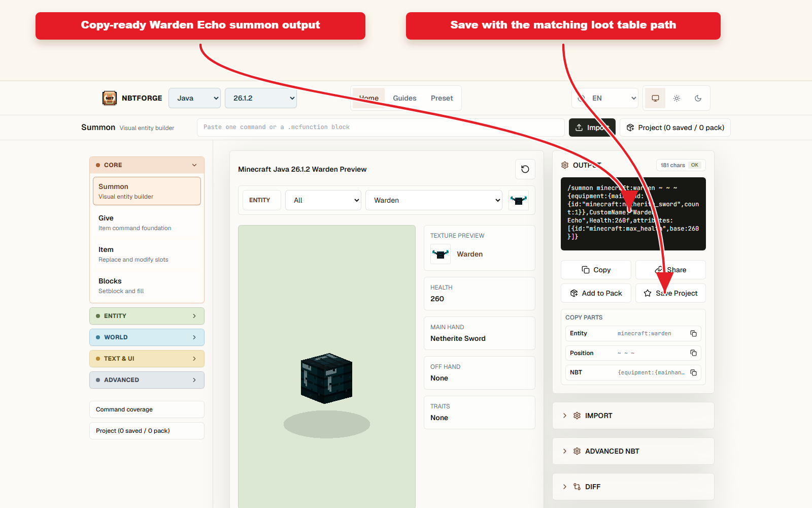
Task: Click the Copy output button
Action: 596,270
